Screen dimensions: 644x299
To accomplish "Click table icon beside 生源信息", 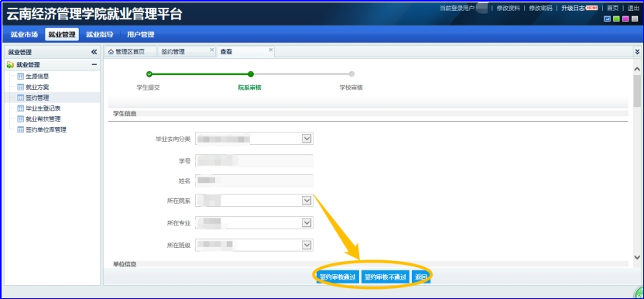I will [x=21, y=77].
